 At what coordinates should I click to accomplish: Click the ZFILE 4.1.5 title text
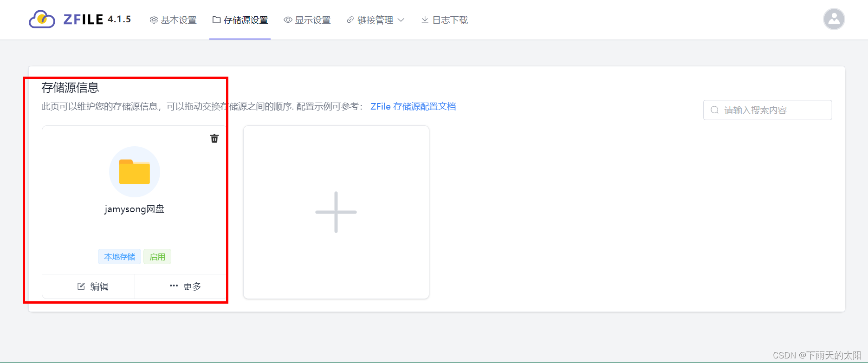pos(97,19)
